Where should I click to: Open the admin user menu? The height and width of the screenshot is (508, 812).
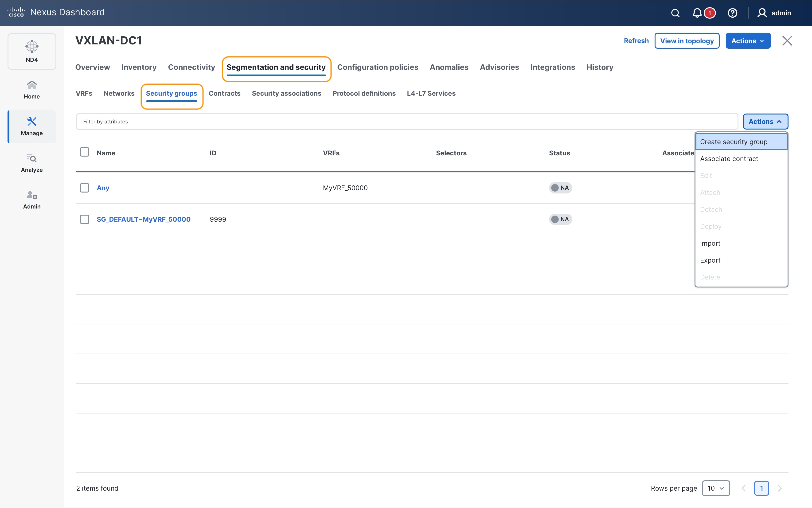coord(774,13)
